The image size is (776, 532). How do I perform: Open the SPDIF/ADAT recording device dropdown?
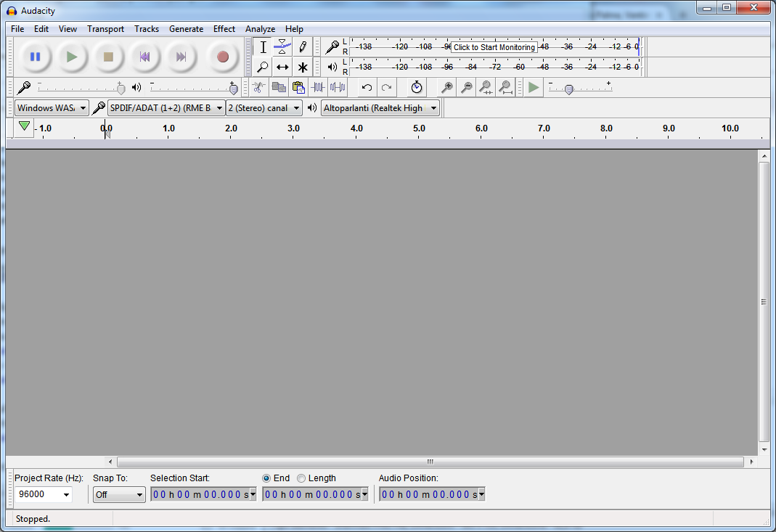pyautogui.click(x=166, y=108)
